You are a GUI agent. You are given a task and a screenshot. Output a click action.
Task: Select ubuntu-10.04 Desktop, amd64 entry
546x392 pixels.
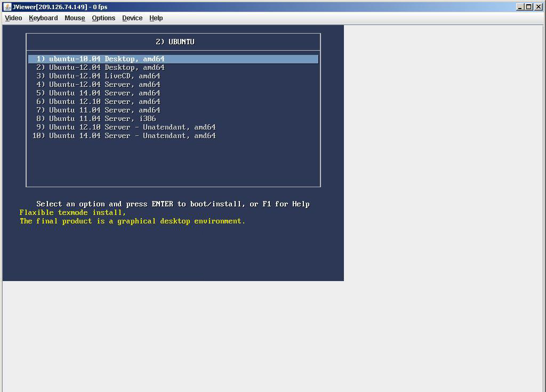[107, 59]
